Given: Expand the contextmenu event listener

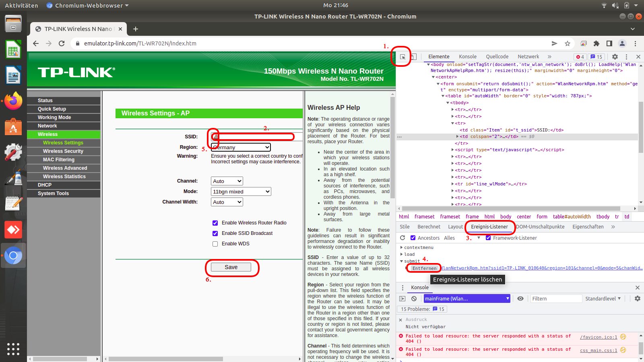Looking at the screenshot, I should click(x=402, y=247).
